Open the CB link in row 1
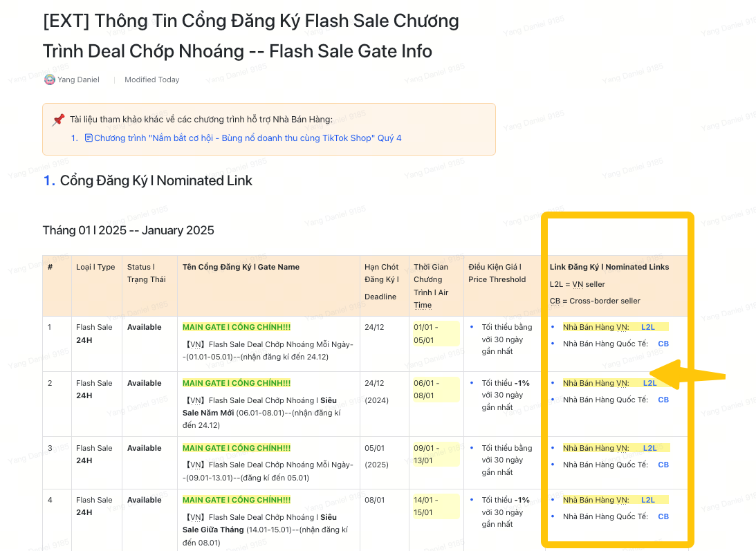Screen dimensions: 756x551 point(663,344)
